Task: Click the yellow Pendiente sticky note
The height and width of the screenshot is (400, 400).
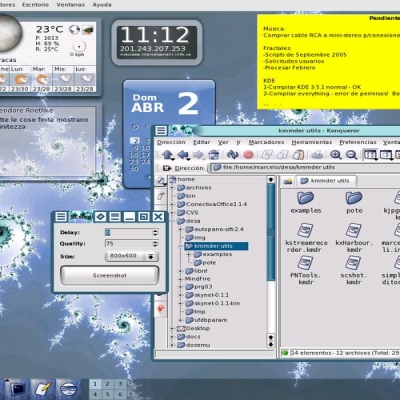Action: (328, 61)
